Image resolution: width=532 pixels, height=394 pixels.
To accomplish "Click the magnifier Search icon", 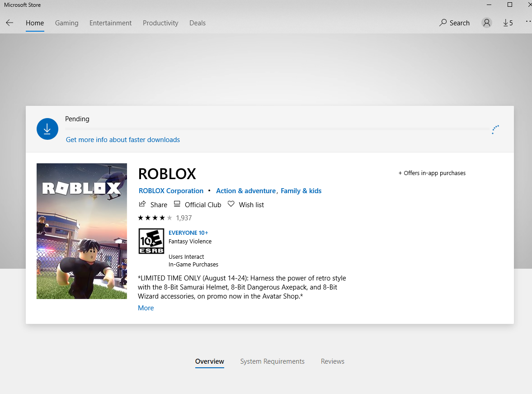I will pyautogui.click(x=443, y=23).
